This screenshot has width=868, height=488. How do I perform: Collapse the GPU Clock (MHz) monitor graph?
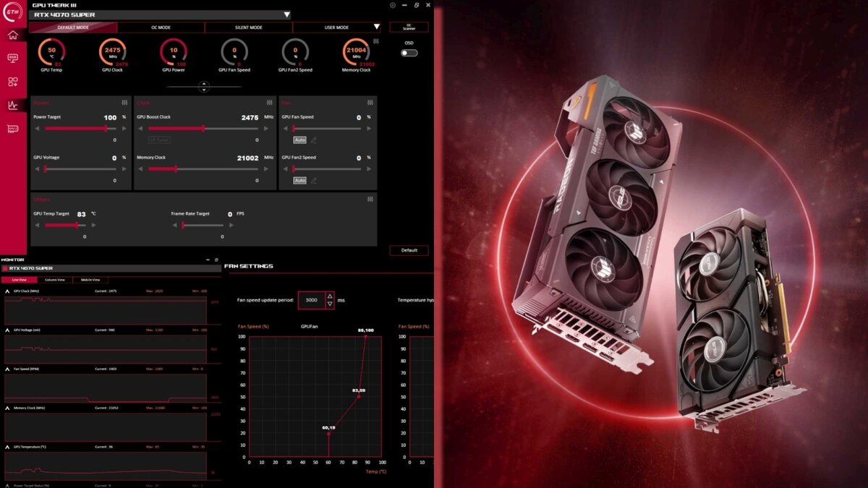(x=7, y=291)
